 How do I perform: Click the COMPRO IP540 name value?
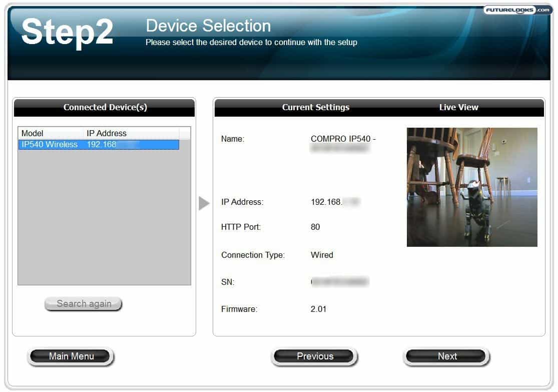pyautogui.click(x=343, y=139)
